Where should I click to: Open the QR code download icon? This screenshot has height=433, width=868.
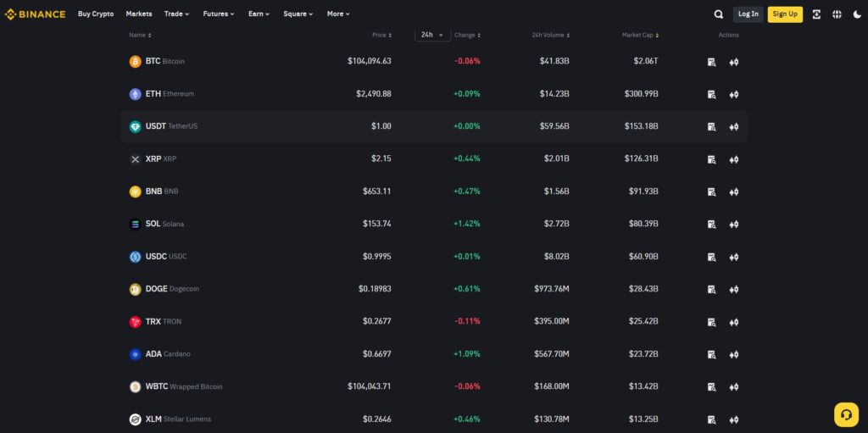[x=816, y=14]
